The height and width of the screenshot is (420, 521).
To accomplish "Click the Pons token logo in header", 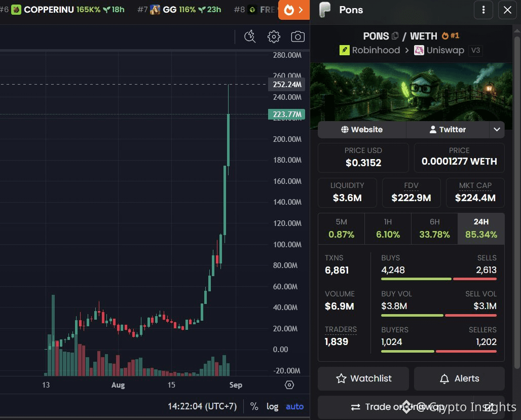I will point(325,10).
